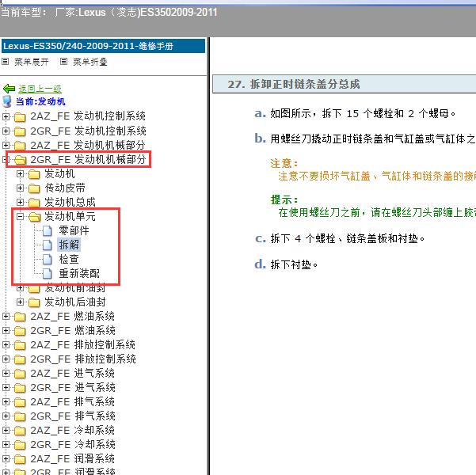Expand 2AZ_FE 发动机控制系统 node

click(6, 116)
